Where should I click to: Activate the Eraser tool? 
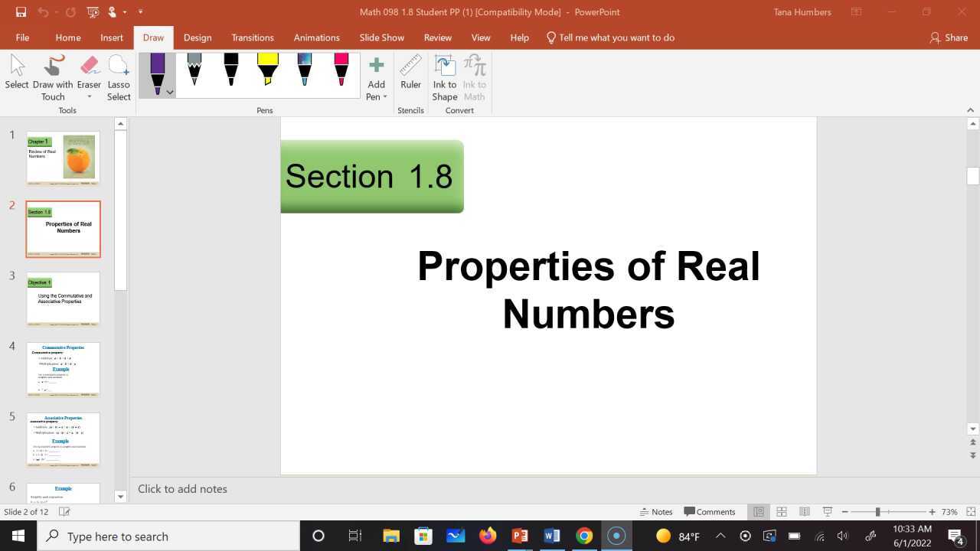pyautogui.click(x=89, y=73)
